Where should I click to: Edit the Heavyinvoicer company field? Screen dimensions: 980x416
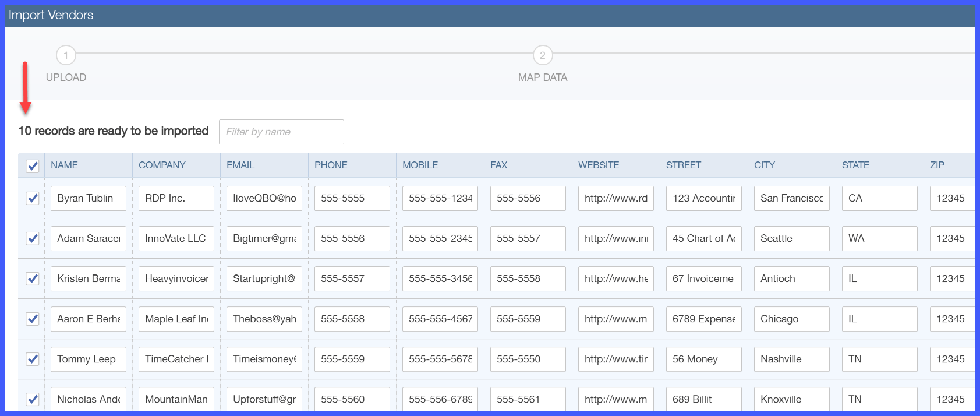pos(176,278)
